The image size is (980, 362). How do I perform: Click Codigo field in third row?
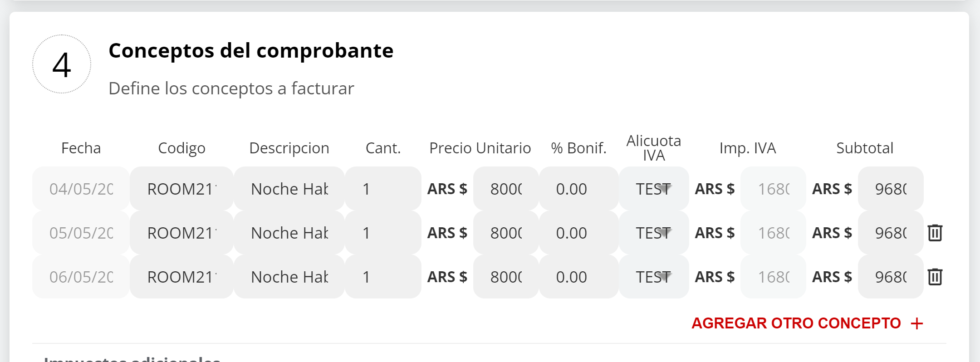click(181, 277)
